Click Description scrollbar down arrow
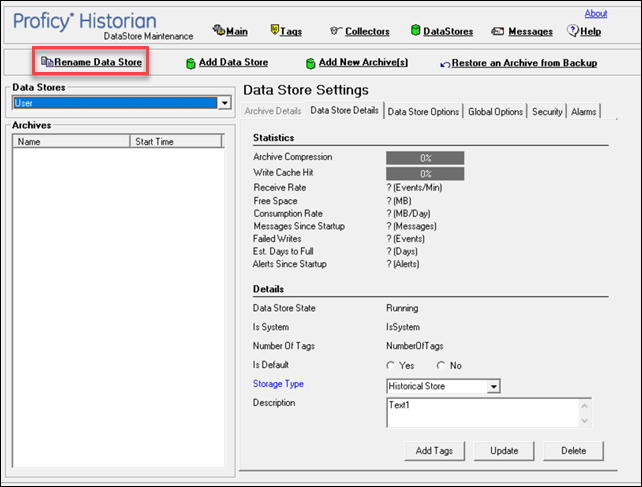The image size is (642, 487). (585, 420)
